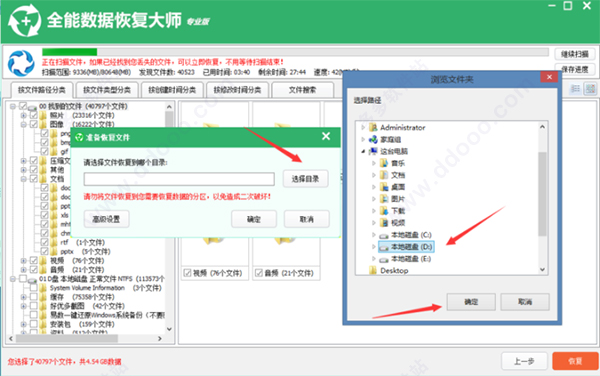Expand the 本地磁盘 (D:) node arrow
The image size is (600, 376).
click(x=374, y=247)
